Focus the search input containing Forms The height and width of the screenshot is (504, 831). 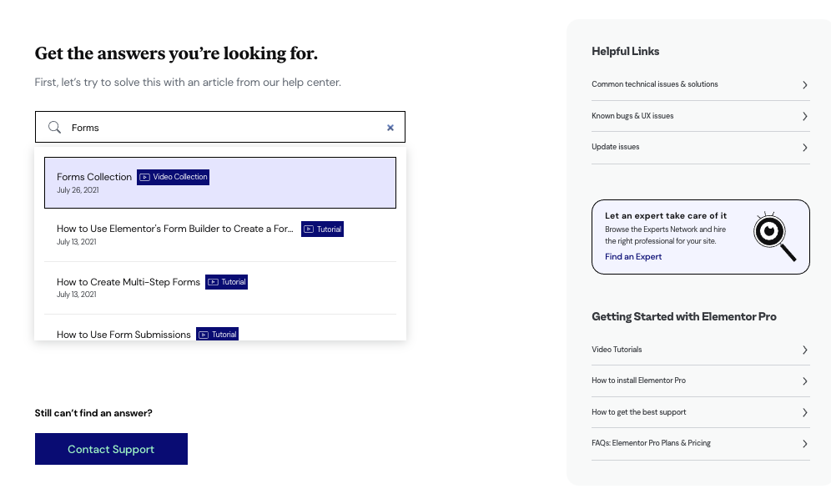point(220,127)
